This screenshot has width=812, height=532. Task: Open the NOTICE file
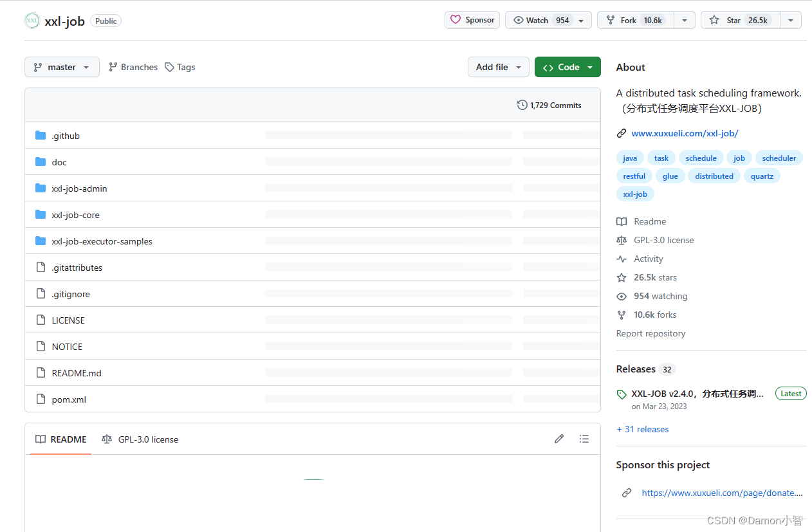(x=67, y=347)
